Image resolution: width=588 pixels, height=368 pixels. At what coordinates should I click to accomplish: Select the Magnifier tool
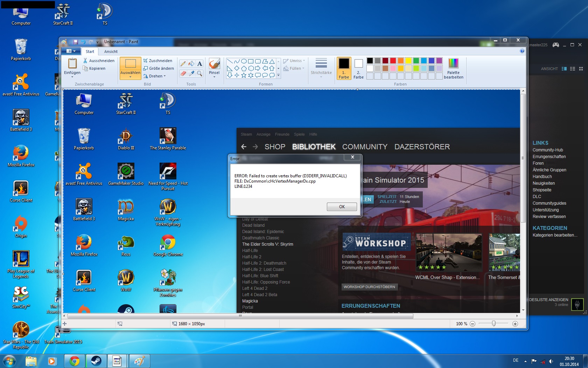click(x=199, y=73)
